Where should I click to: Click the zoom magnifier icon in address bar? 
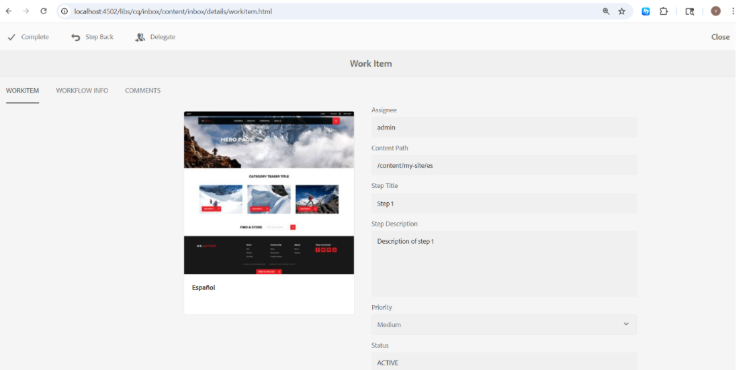(x=606, y=11)
